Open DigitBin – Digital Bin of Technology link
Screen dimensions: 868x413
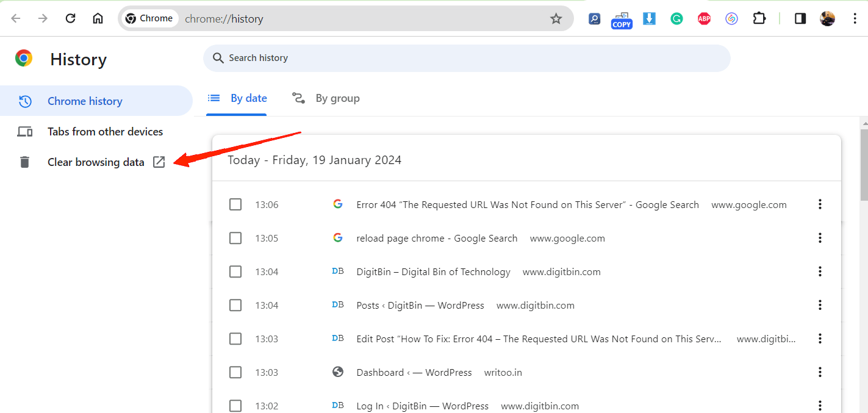[x=433, y=272]
